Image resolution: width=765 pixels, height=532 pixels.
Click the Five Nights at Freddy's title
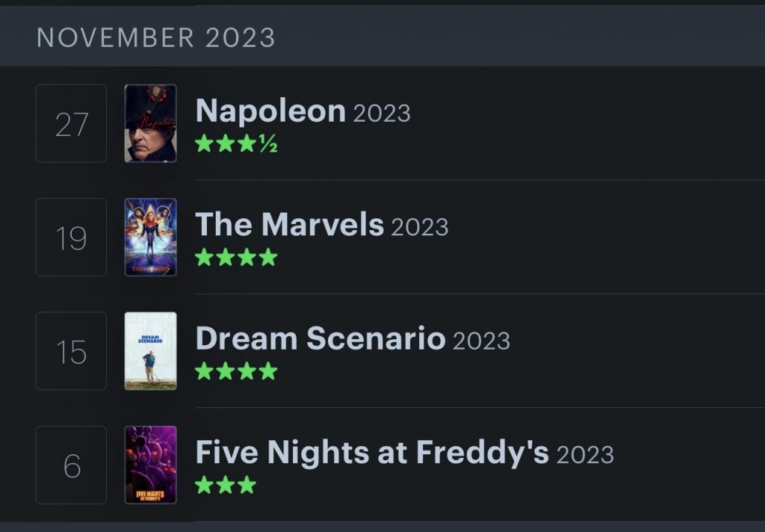pyautogui.click(x=372, y=453)
